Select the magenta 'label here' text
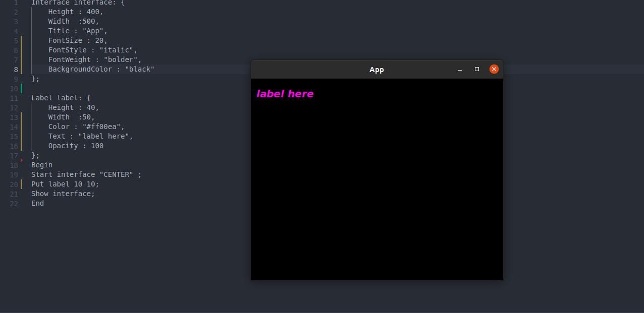This screenshot has width=644, height=313. pos(285,94)
